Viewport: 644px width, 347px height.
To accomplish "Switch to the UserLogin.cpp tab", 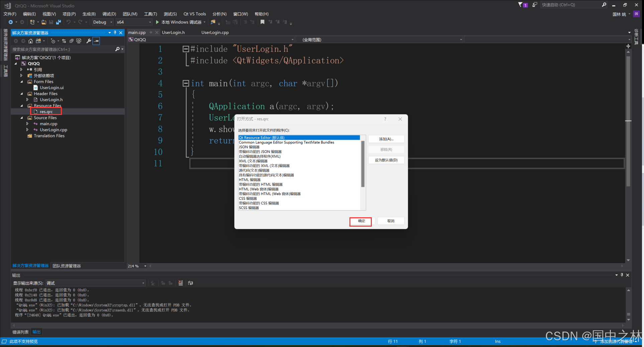I will pos(215,32).
